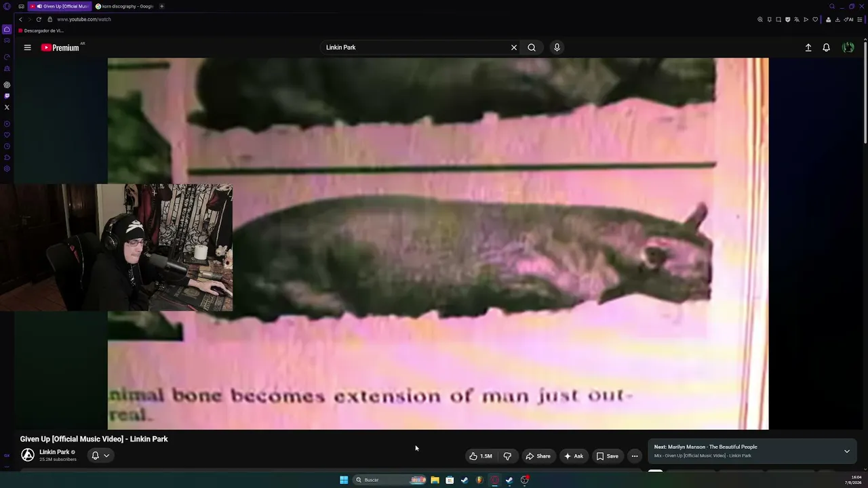
Task: Select the '25.2M subscribers' text
Action: [x=58, y=460]
